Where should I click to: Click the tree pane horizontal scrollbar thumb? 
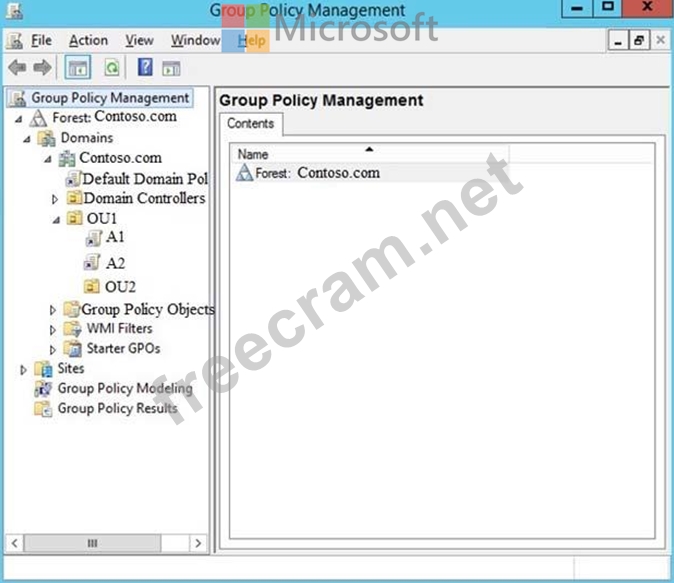click(x=92, y=543)
